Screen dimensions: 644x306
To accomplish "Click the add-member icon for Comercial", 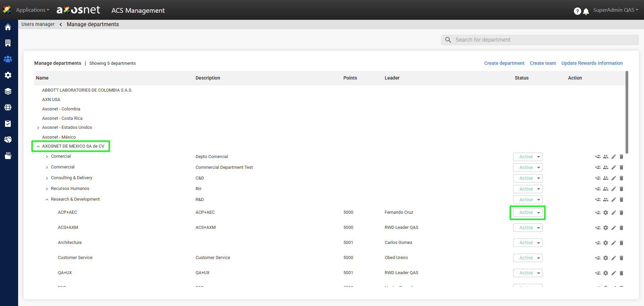I will 598,157.
